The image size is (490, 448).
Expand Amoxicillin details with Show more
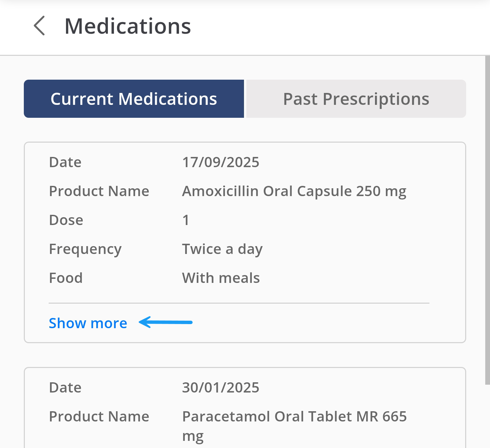click(x=88, y=323)
